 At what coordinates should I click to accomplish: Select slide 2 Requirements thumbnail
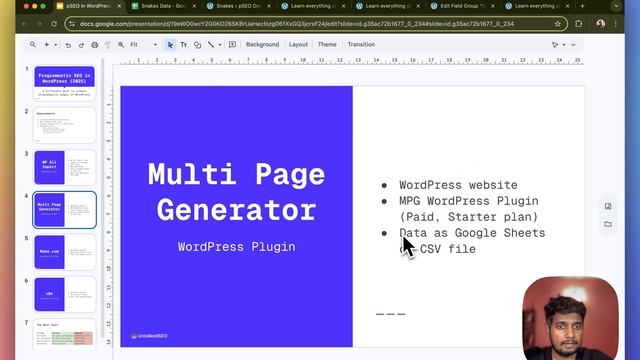64,125
